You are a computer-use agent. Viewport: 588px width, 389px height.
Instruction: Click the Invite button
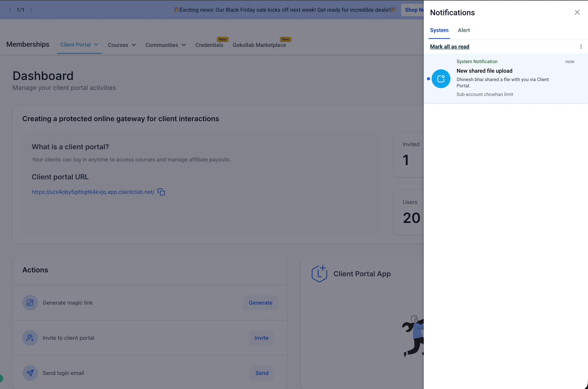(261, 338)
